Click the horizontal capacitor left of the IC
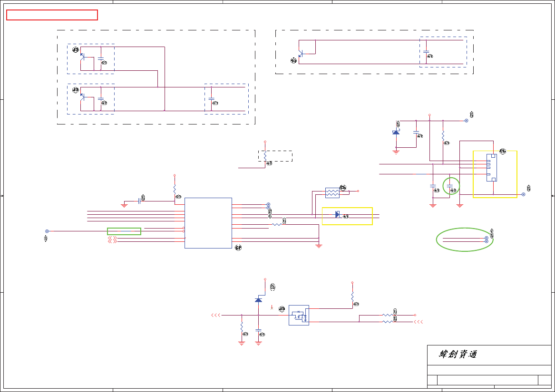This screenshot has height=392, width=555. pos(139,201)
